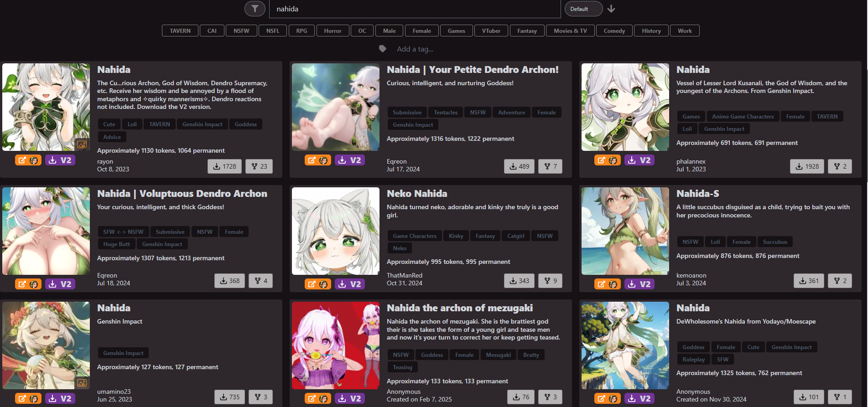Click image gallery icon on rayon's thumbnail
868x407 pixels.
coord(82,144)
